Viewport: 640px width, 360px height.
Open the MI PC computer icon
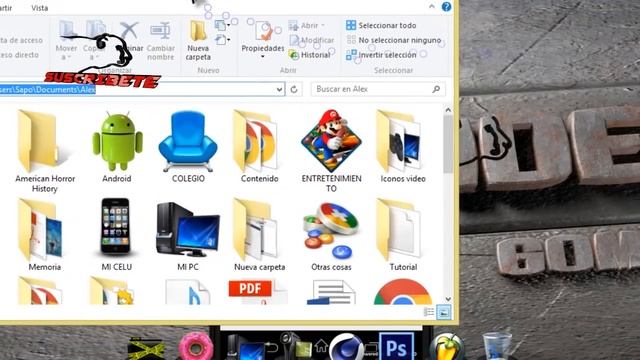[188, 236]
